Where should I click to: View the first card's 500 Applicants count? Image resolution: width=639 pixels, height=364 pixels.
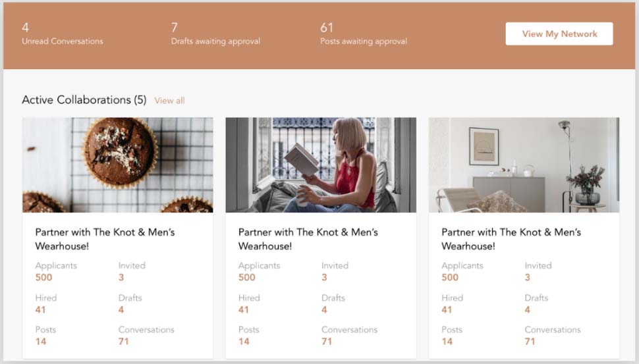coord(43,277)
